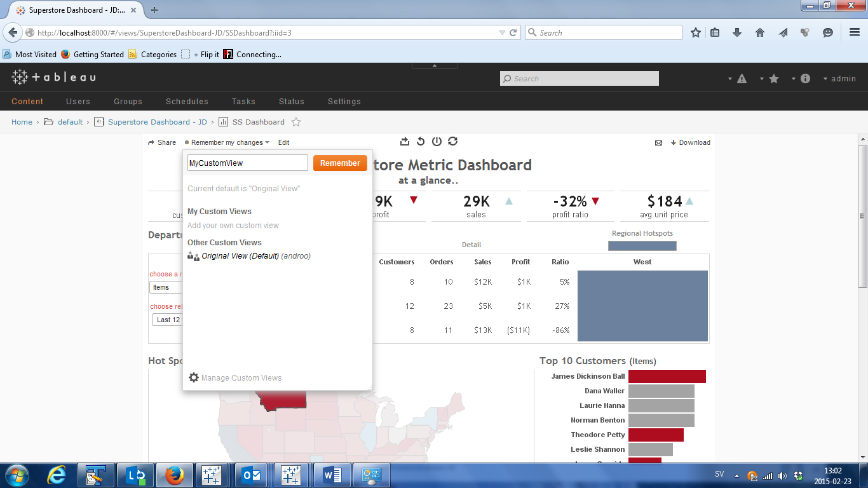Viewport: 868px width, 488px height.
Task: Click the smiley chat icon in Firefox toolbar
Action: [827, 32]
